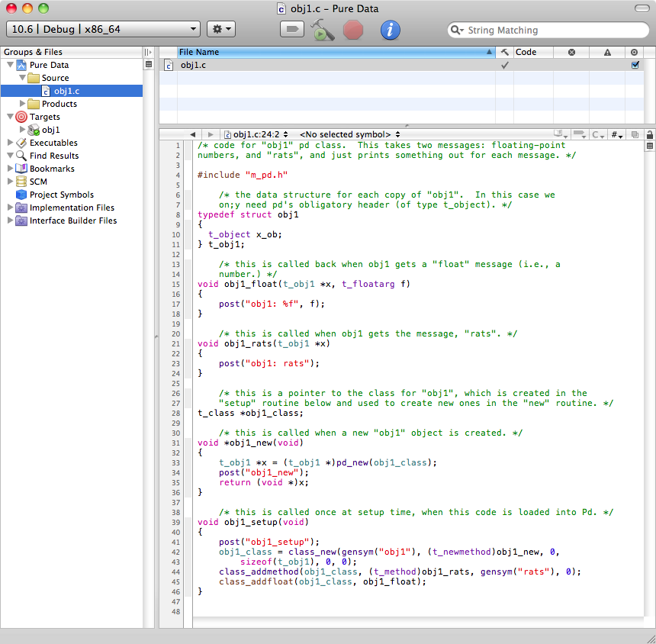Select the Project Symbols cube icon
This screenshot has width=656, height=644.
pos(21,195)
